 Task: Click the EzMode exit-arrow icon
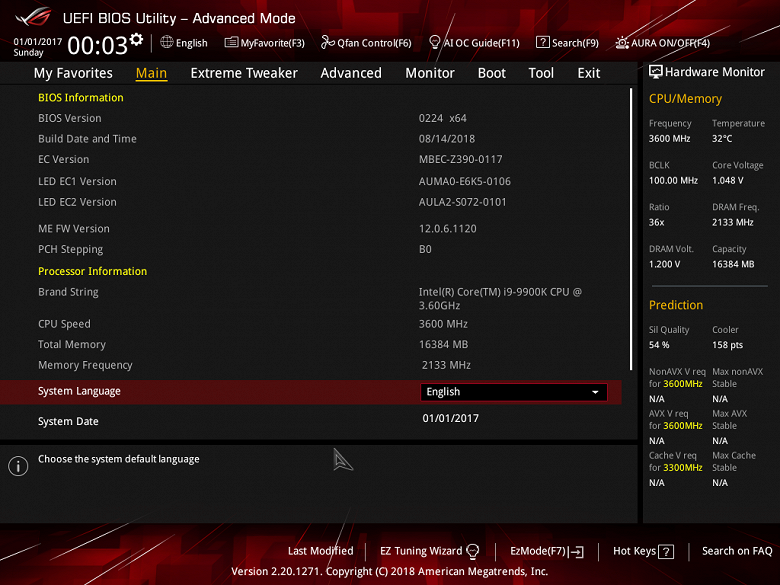(577, 552)
